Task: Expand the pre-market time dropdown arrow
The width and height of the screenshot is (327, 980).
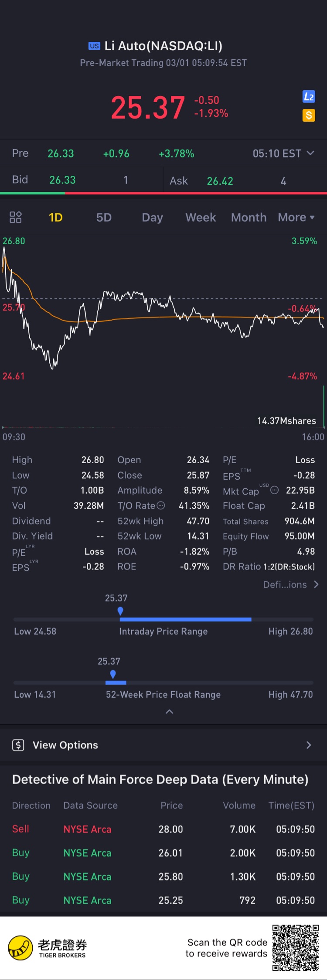Action: (310, 153)
